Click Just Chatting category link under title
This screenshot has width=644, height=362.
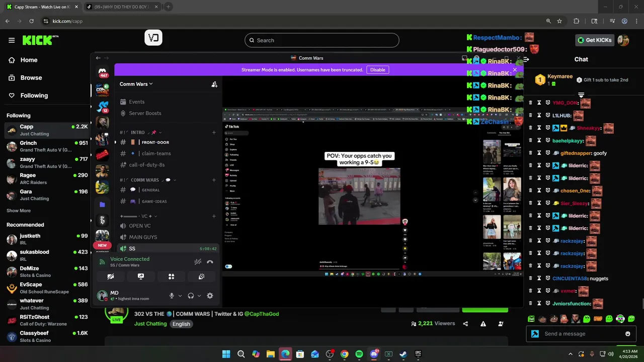pos(150,324)
